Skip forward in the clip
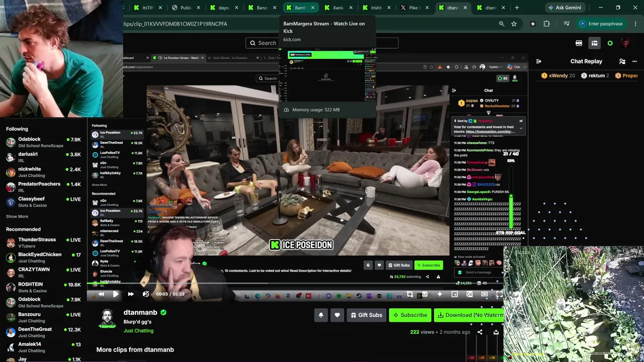The image size is (644, 362). [x=130, y=294]
